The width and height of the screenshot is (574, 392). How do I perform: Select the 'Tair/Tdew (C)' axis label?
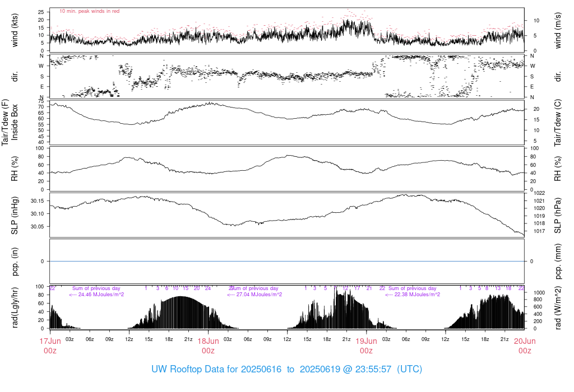click(x=558, y=123)
